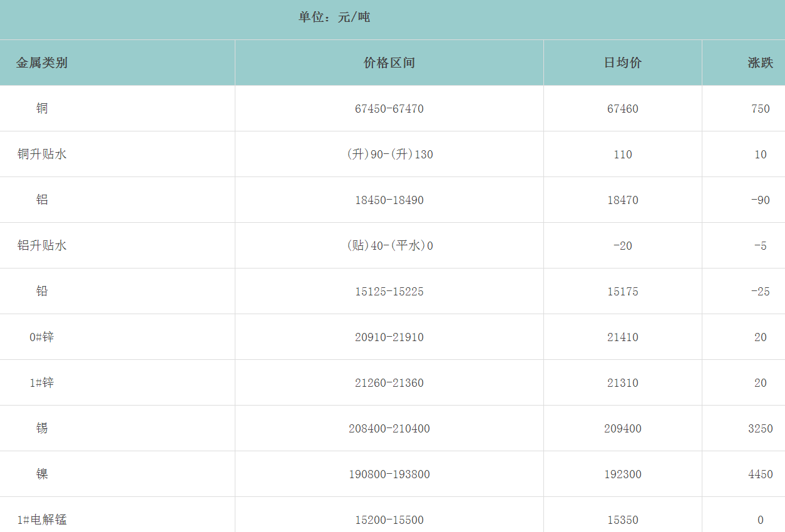
Task: Click the 锡 price range 208400-210400
Action: 389,429
